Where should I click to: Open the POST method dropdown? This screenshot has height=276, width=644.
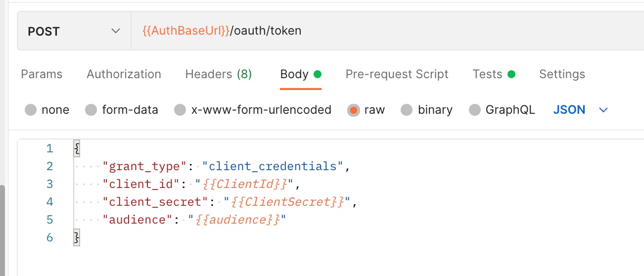pos(74,31)
